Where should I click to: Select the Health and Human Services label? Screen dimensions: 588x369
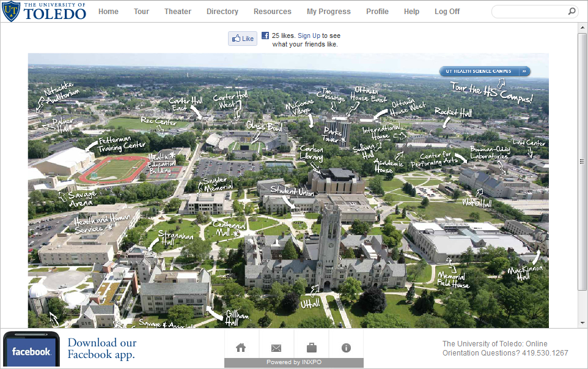(102, 223)
